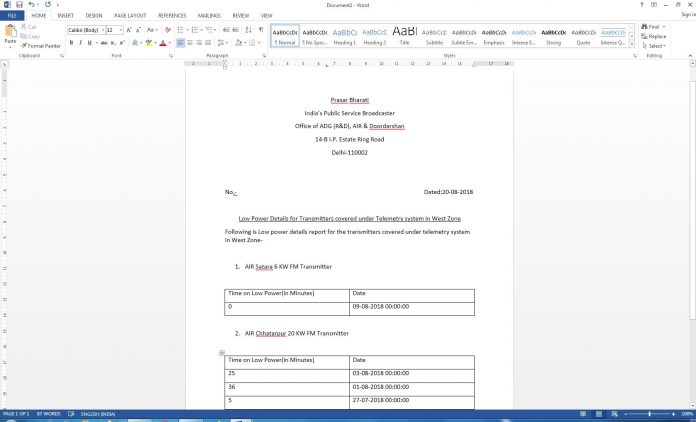696x422 pixels.
Task: Toggle superscript formatting
Action: click(x=122, y=43)
